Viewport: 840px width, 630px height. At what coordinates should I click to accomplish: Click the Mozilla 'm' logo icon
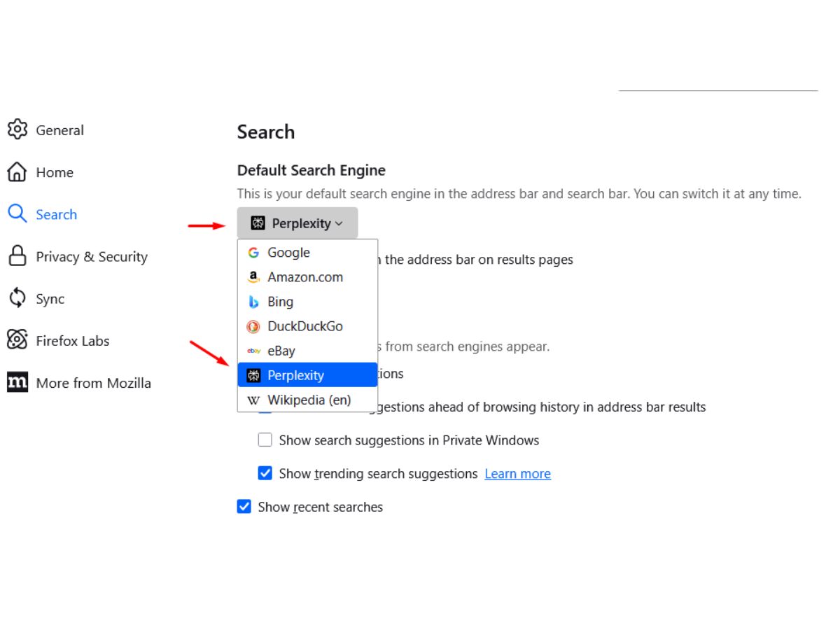coord(17,382)
